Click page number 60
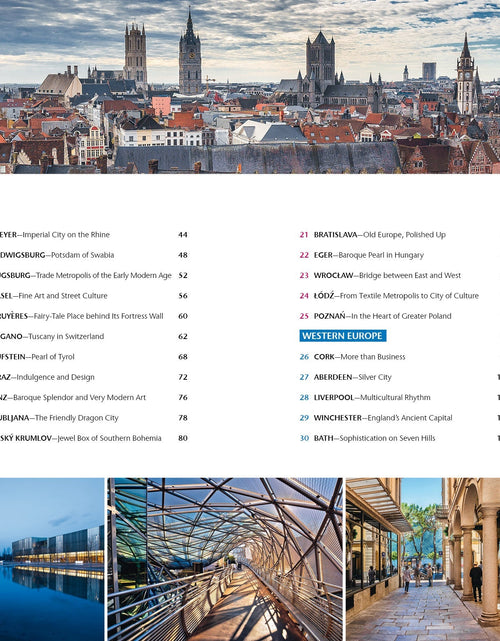Viewport: 500px width, 641px height. (183, 316)
